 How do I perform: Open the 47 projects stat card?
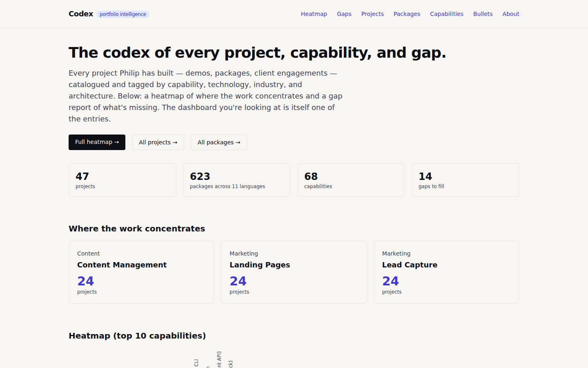pyautogui.click(x=122, y=180)
